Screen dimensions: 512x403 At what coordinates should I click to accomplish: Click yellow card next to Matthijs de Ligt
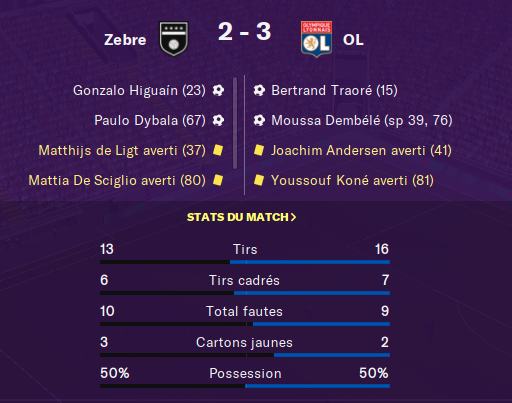click(218, 150)
